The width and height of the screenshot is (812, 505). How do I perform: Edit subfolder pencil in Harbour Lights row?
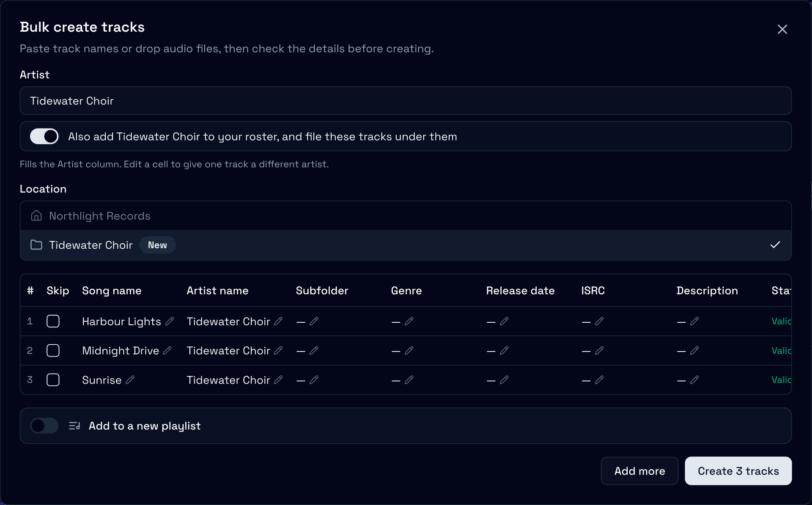[314, 321]
